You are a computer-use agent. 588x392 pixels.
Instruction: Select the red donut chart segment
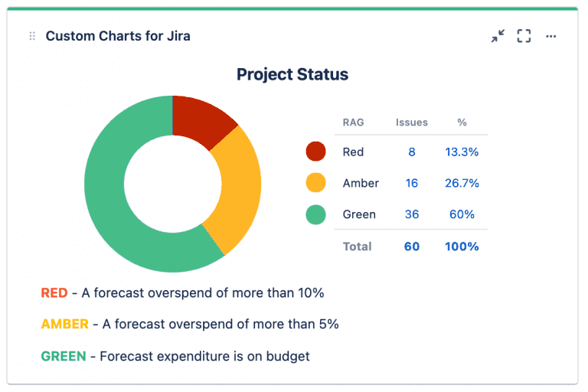[201, 119]
